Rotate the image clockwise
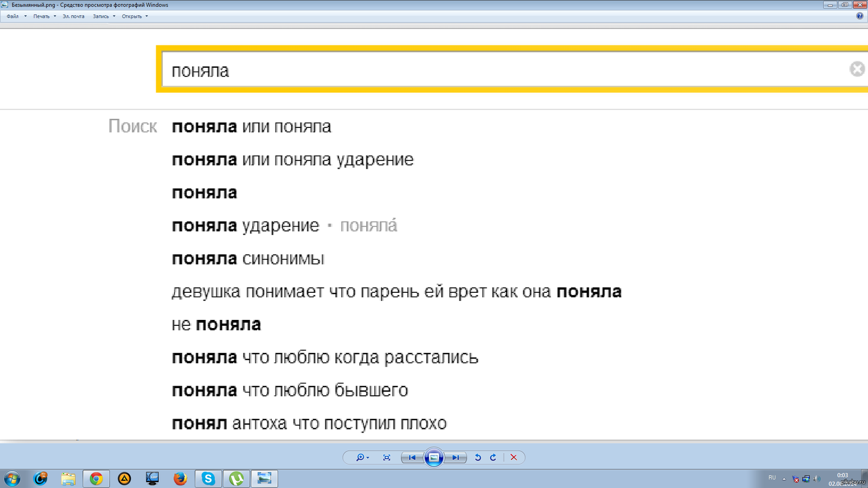 (493, 458)
